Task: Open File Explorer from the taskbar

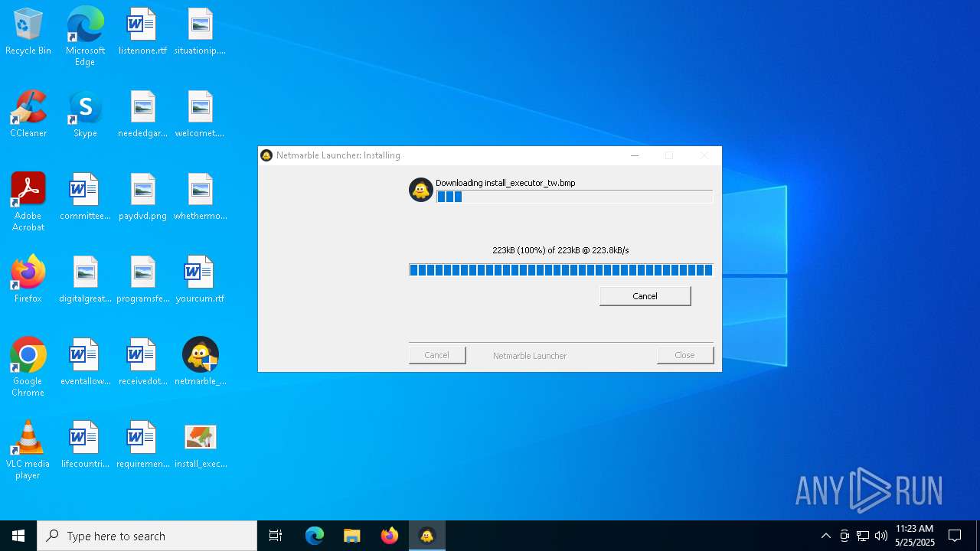Action: [352, 536]
